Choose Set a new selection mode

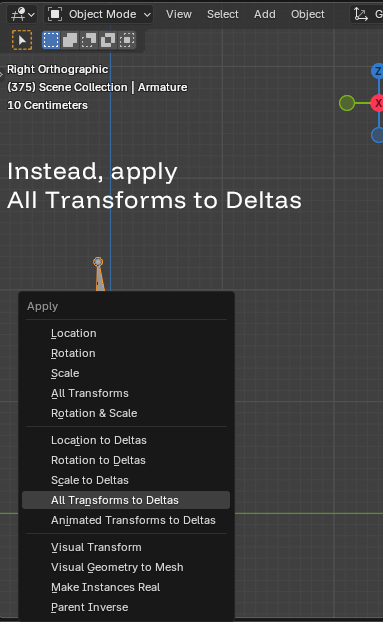[x=51, y=40]
